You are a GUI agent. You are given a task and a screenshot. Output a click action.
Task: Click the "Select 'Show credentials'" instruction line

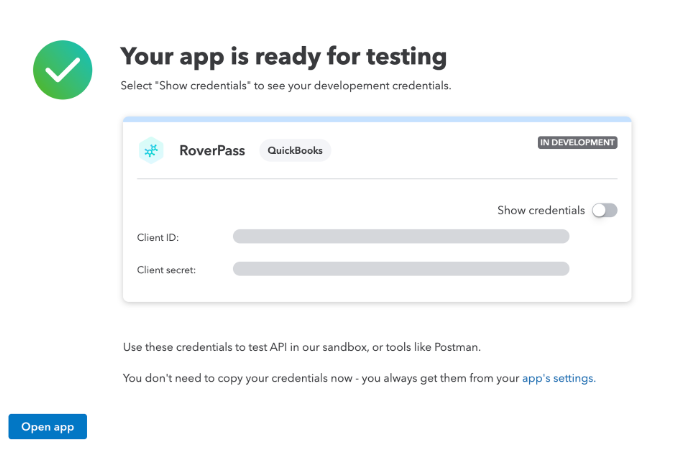coord(286,86)
